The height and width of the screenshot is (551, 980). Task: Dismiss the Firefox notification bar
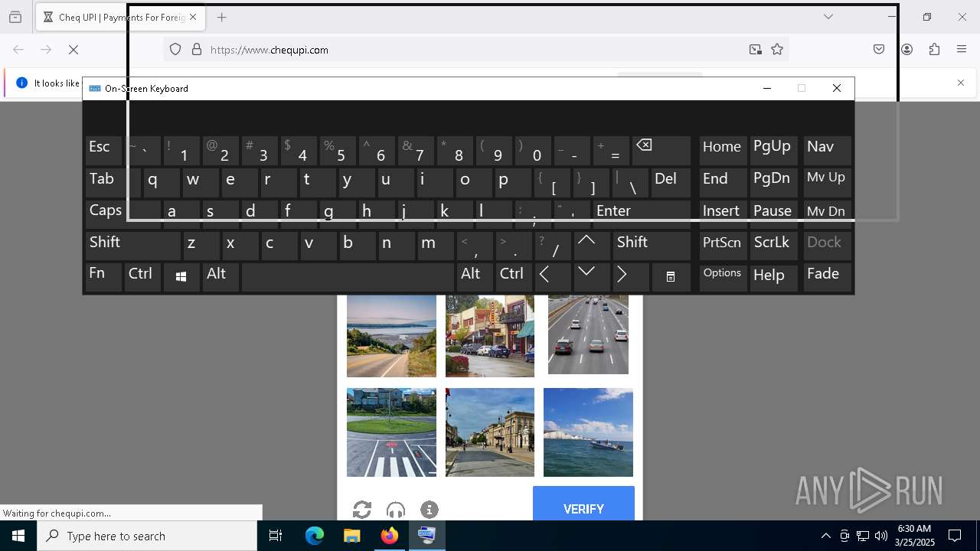click(961, 83)
